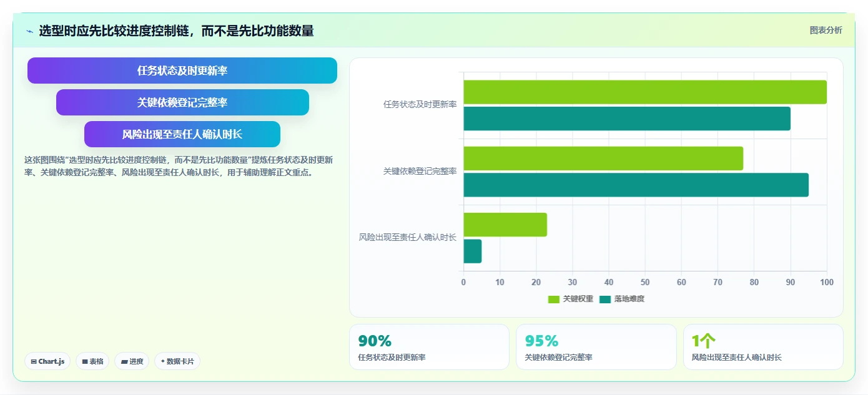Click the description paragraph starting 这张图围绕
The width and height of the screenshot is (868, 395).
pyautogui.click(x=179, y=166)
